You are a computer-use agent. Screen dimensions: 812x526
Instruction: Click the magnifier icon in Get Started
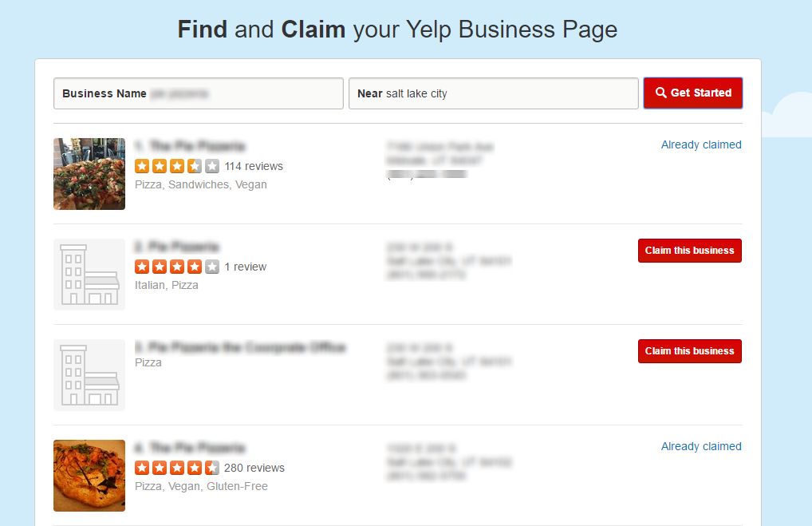660,93
